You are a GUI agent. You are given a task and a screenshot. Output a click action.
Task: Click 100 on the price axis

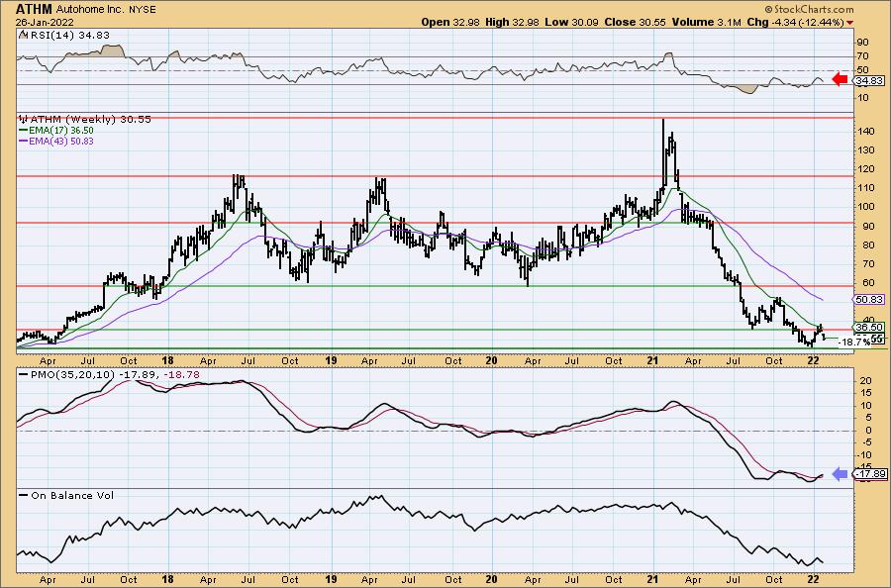coord(866,207)
